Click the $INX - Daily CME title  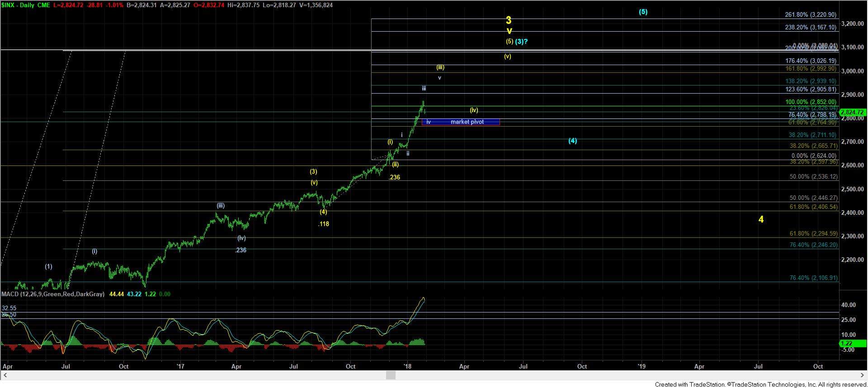tap(25, 5)
